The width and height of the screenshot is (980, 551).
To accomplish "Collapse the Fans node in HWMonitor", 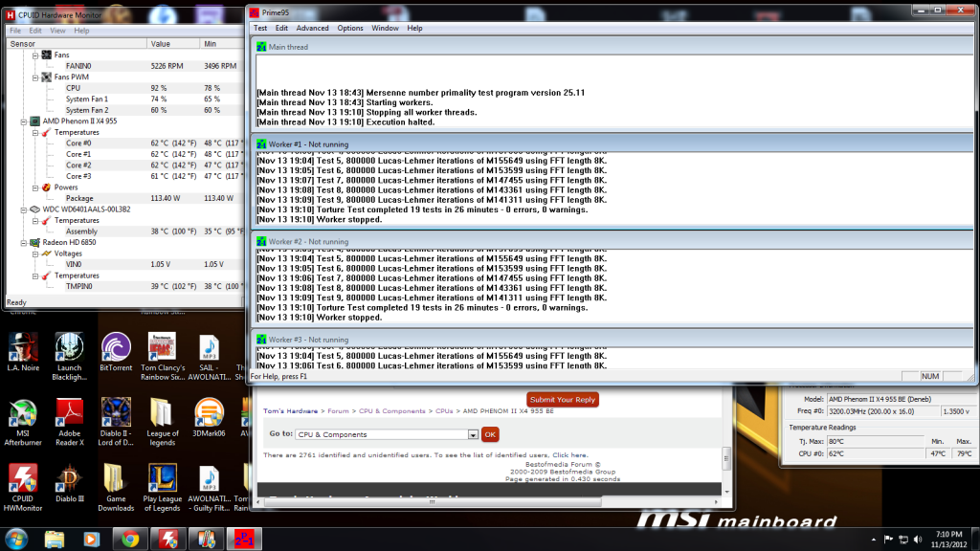I will pyautogui.click(x=35, y=55).
